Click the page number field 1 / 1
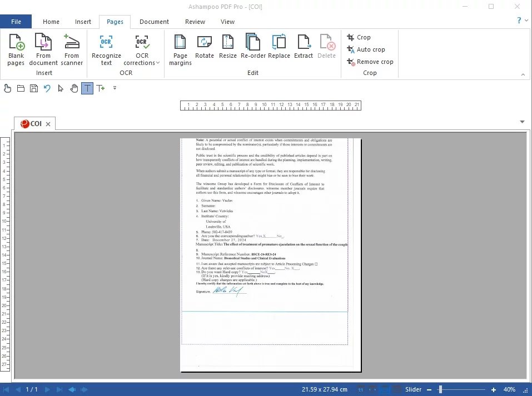Screen dimensions: 532x396 (x=32, y=389)
